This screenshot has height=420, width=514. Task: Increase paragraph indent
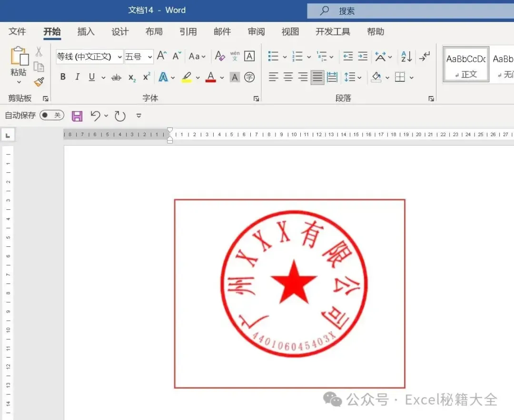point(363,56)
